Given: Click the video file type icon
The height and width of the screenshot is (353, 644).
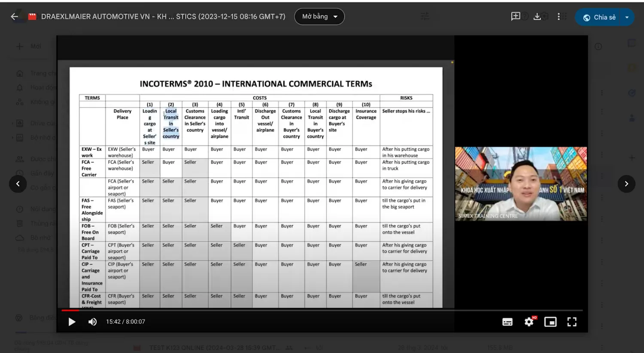Looking at the screenshot, I should 32,17.
